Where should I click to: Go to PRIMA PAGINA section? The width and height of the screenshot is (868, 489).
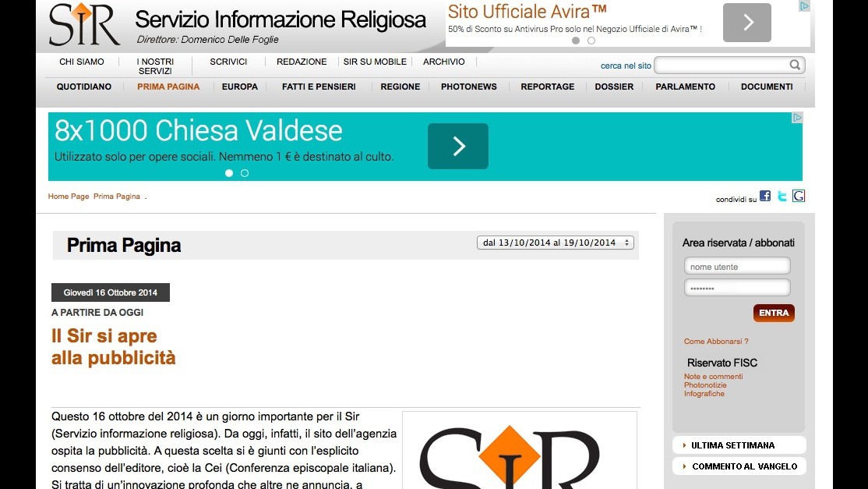click(168, 87)
